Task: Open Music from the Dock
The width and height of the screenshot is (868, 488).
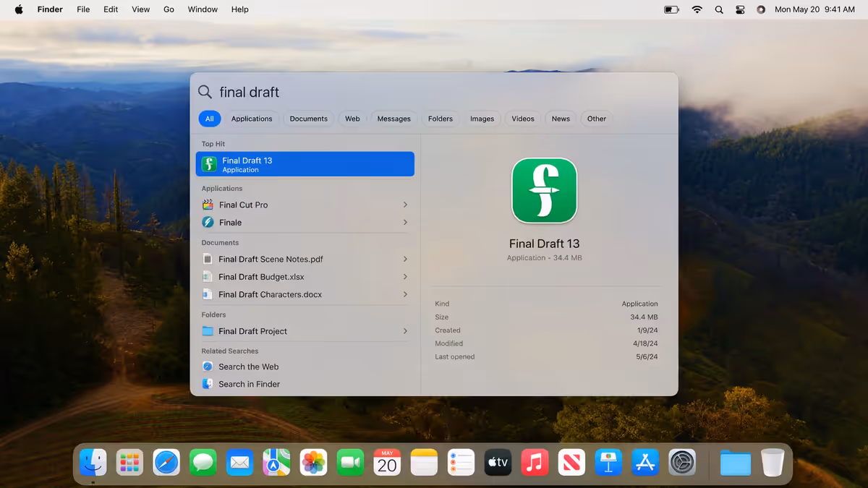Action: coord(535,463)
